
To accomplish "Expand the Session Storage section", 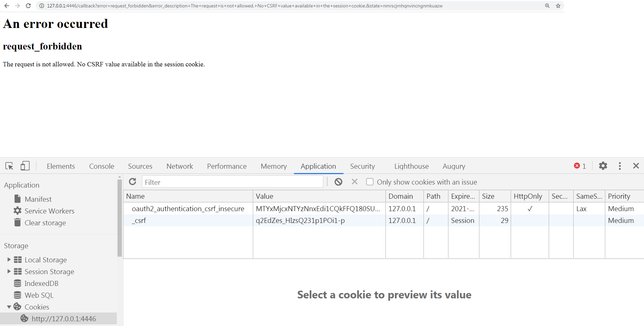I will click(8, 271).
